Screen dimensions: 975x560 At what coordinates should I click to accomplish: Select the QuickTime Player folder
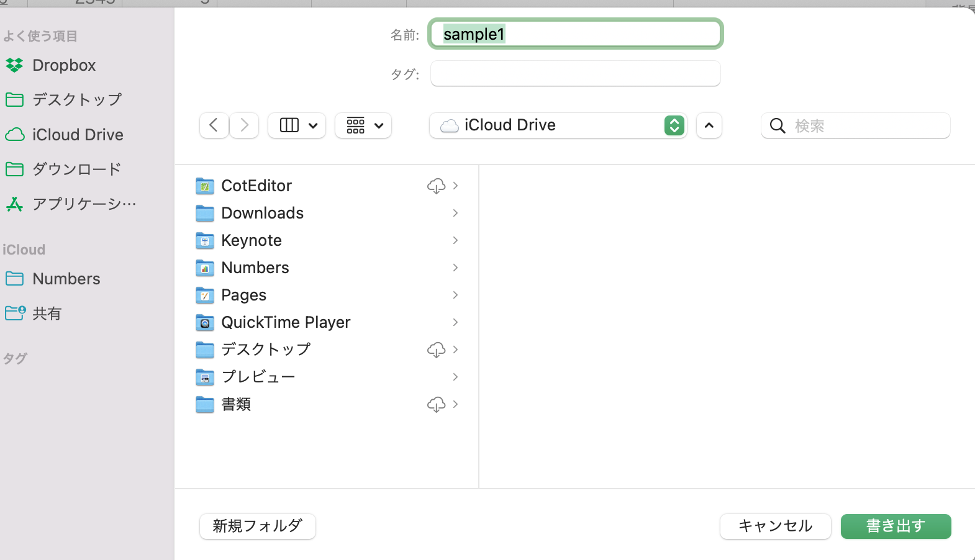[x=285, y=322]
